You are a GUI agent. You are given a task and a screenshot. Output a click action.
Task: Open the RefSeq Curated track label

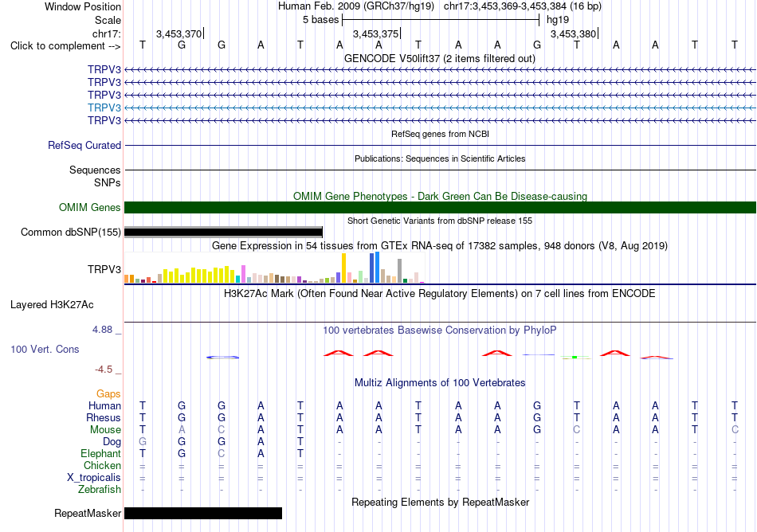84,145
